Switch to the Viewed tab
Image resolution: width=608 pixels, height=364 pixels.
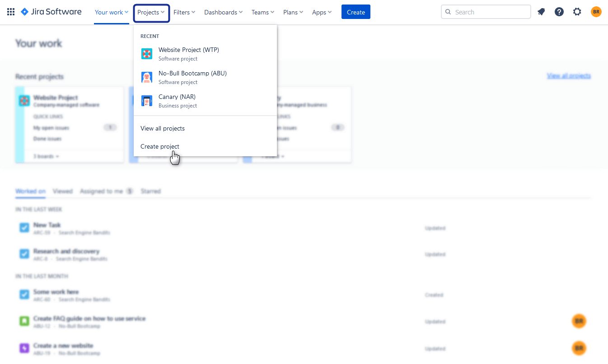coord(62,191)
